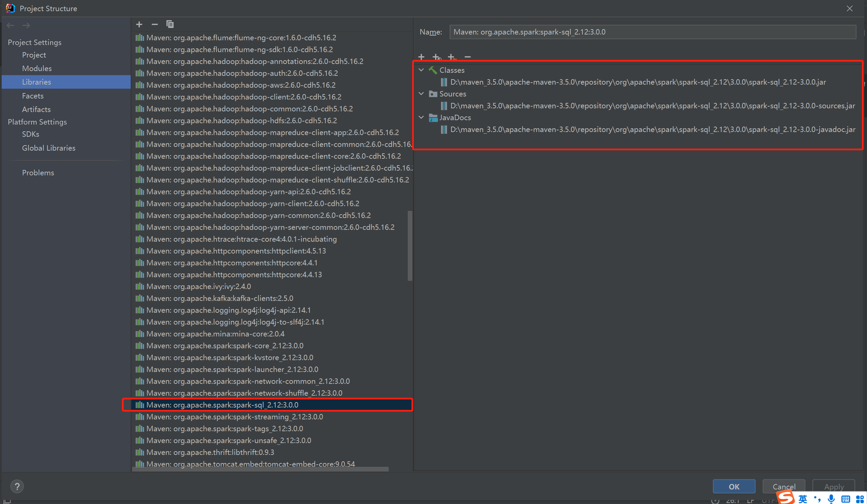Select Maven: org.apache.spark:spark-sql_2.12:3.0.0 library
867x504 pixels.
click(x=272, y=405)
